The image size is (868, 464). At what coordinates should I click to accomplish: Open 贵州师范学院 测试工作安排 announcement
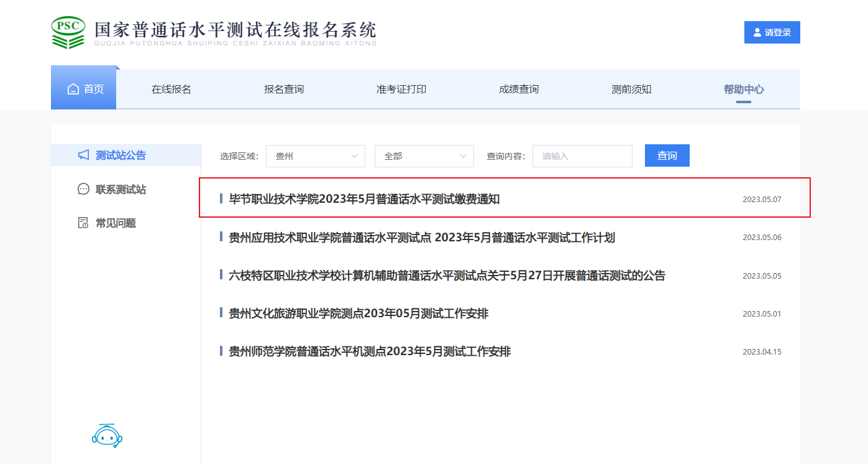point(370,351)
